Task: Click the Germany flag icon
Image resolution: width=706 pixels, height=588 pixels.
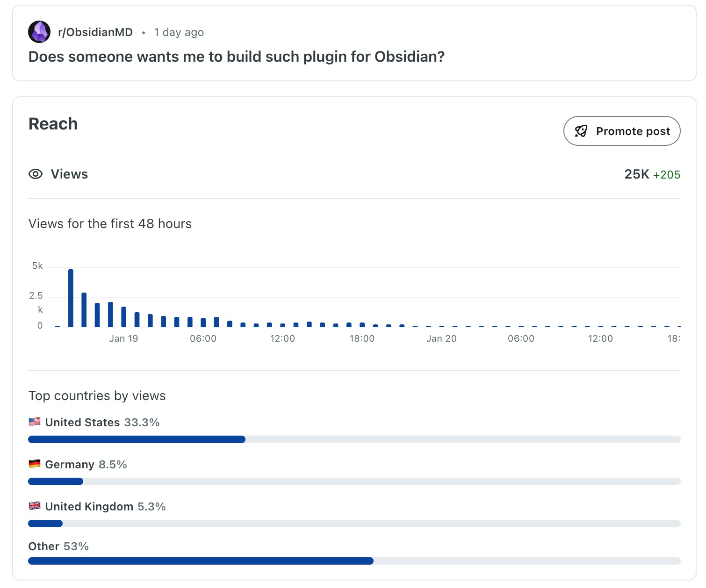Action: point(35,464)
